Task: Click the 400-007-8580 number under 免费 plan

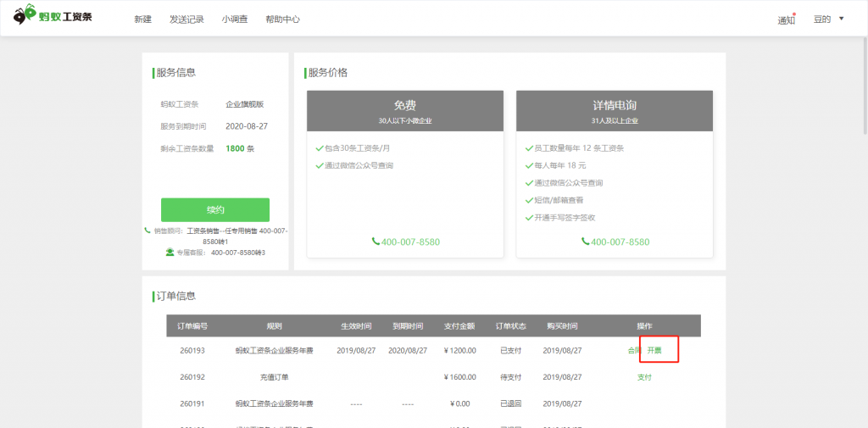Action: (x=410, y=242)
